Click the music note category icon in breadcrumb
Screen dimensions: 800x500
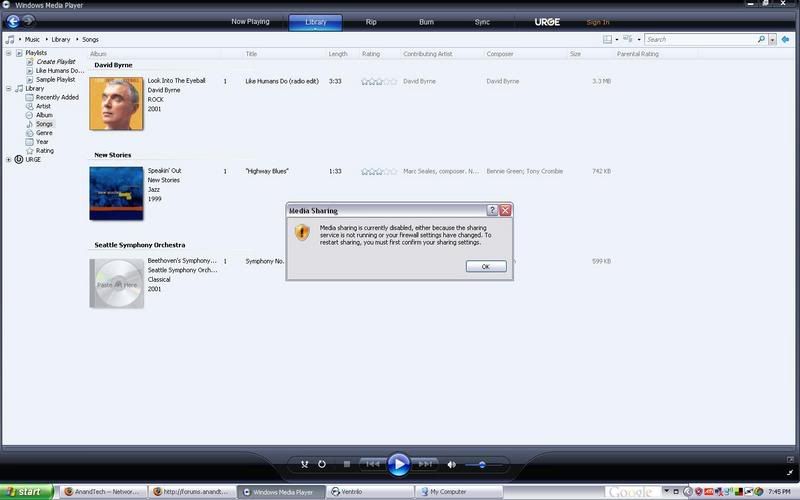pos(10,39)
